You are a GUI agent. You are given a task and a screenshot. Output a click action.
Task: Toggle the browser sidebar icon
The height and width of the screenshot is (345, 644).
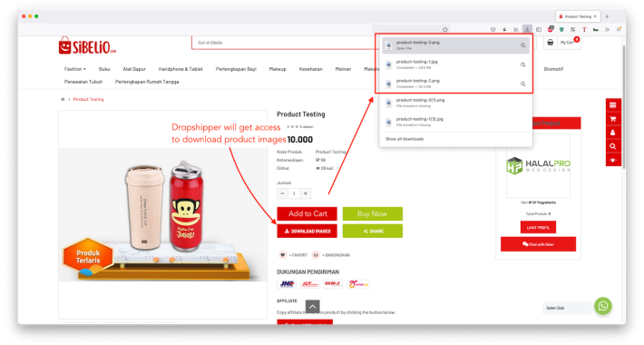coord(539,30)
